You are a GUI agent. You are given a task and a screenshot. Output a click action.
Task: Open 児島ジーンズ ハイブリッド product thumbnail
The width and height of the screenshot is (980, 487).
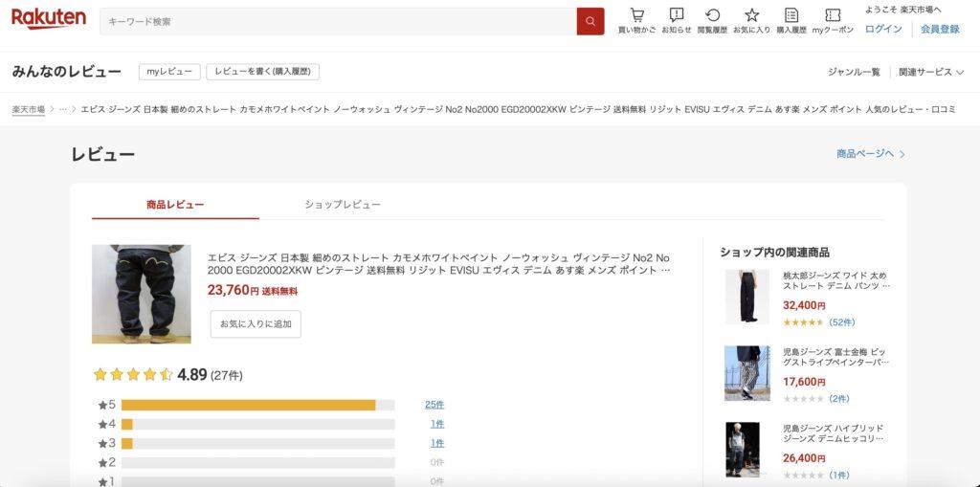(x=743, y=450)
